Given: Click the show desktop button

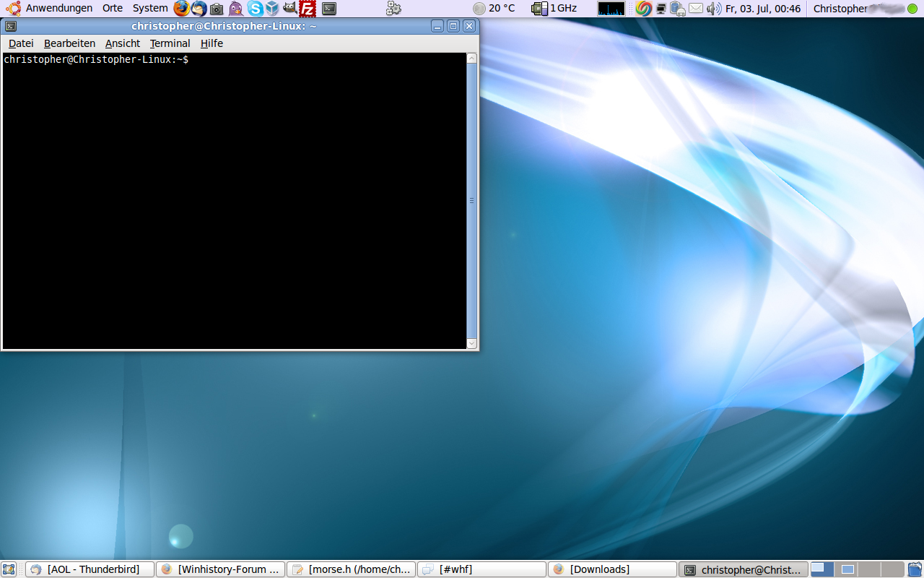Looking at the screenshot, I should 9,569.
